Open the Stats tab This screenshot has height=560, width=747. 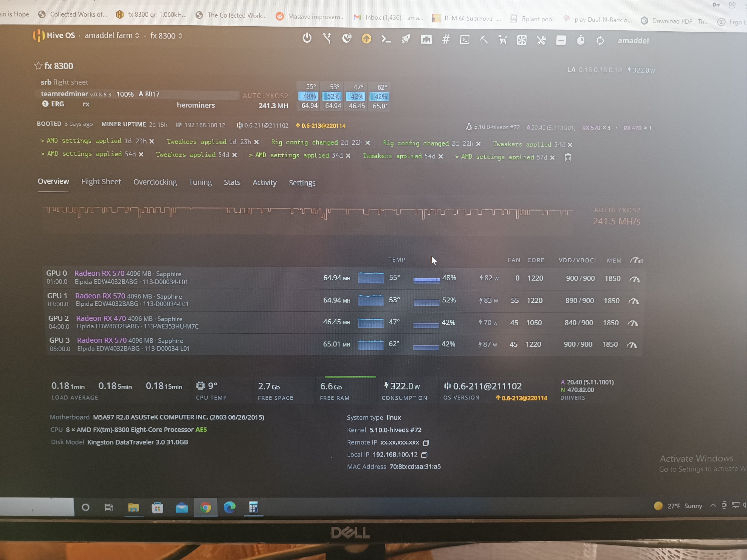tap(232, 182)
